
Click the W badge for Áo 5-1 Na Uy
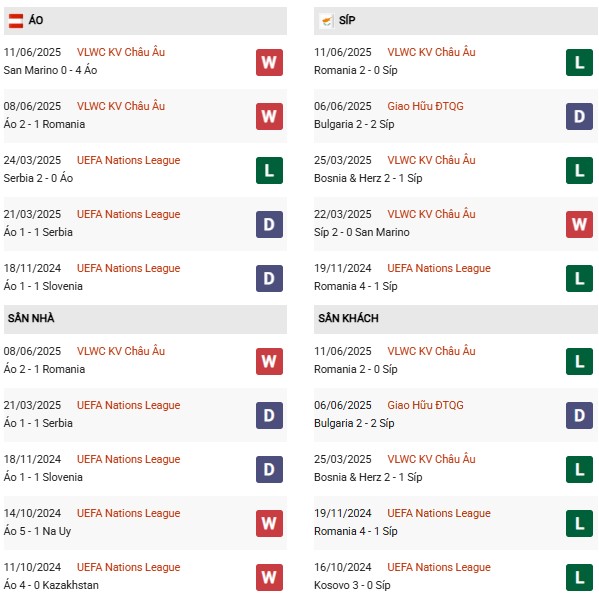[x=269, y=523]
